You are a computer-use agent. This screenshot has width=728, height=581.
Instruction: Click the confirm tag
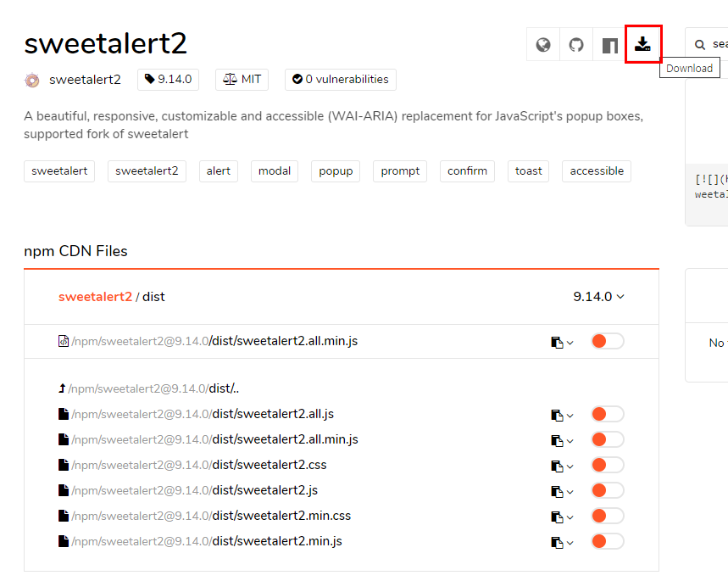[x=467, y=171]
